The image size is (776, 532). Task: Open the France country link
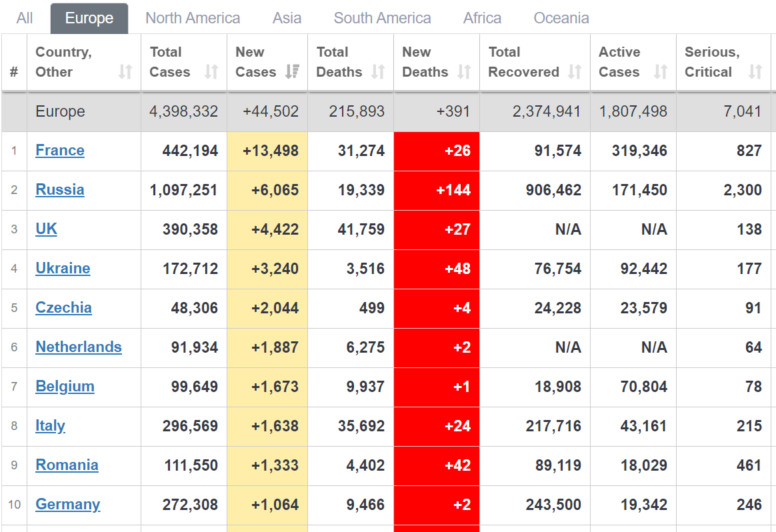[x=60, y=151]
